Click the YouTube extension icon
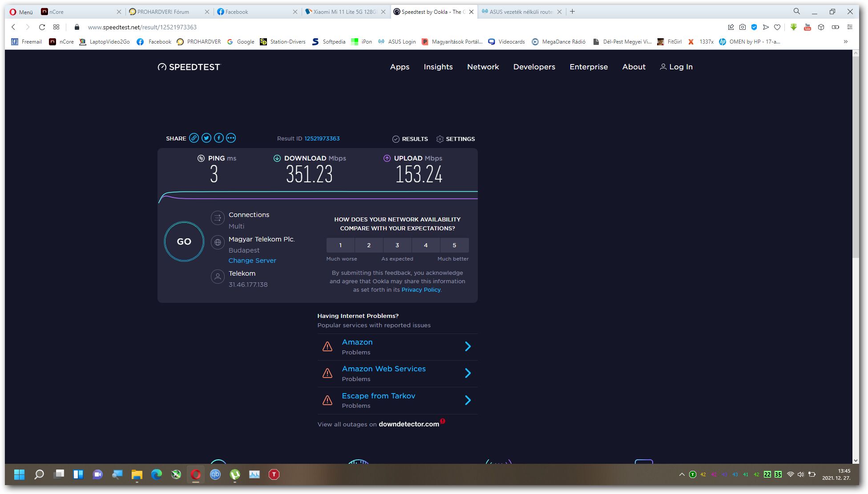This screenshot has height=494, width=868. click(x=807, y=27)
